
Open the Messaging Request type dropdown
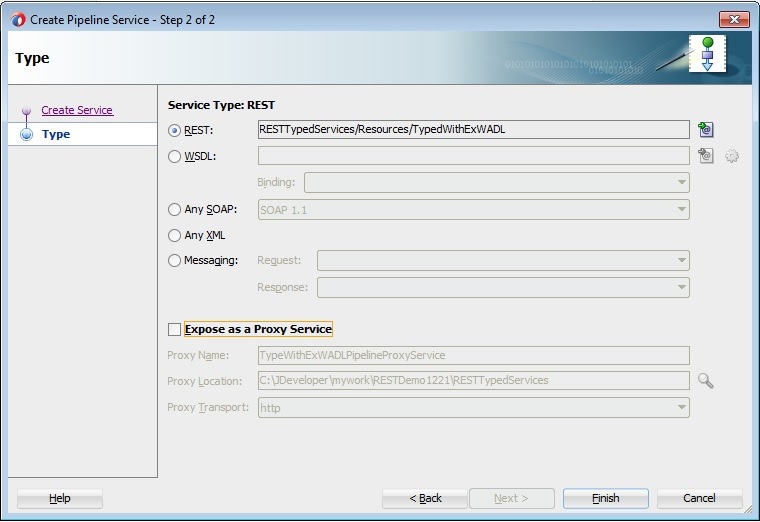click(x=502, y=261)
